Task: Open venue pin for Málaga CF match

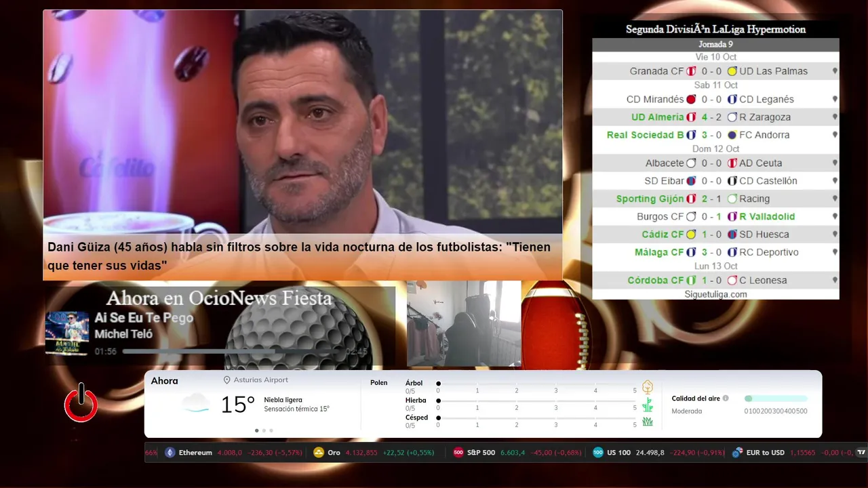Action: click(x=835, y=252)
